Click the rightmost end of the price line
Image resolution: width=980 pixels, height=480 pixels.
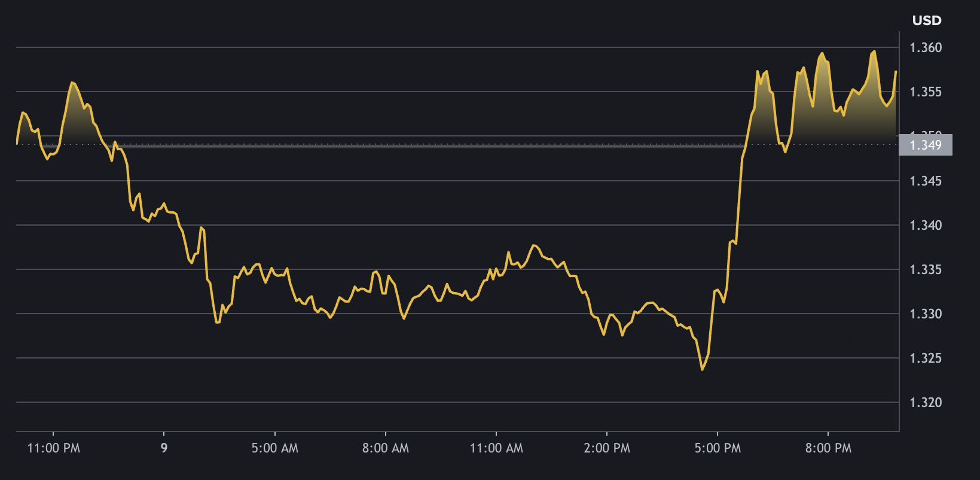point(896,72)
